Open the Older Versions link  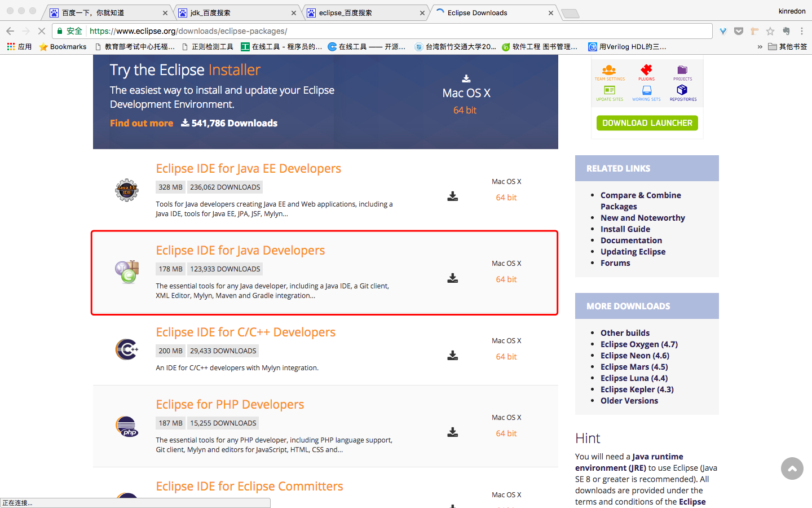tap(629, 401)
